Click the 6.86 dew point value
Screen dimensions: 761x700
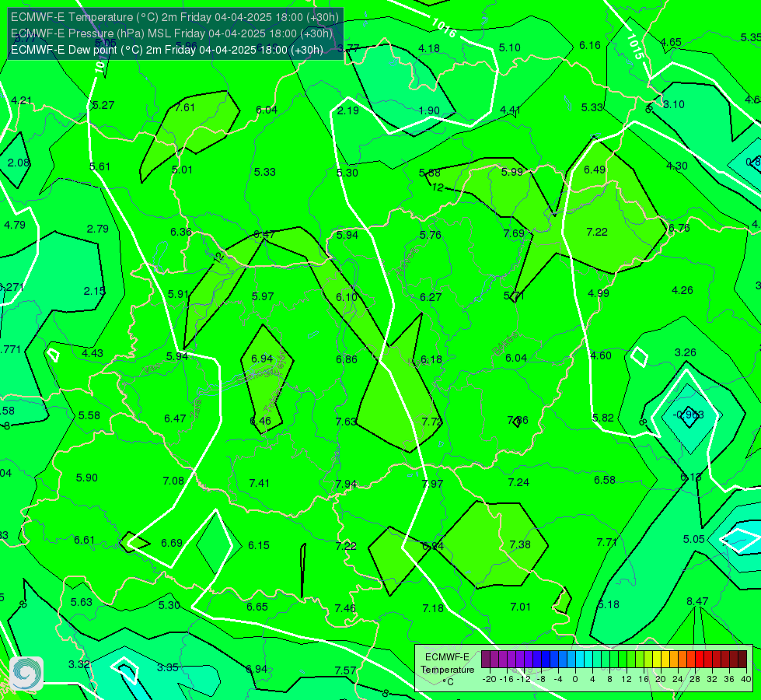(x=347, y=359)
